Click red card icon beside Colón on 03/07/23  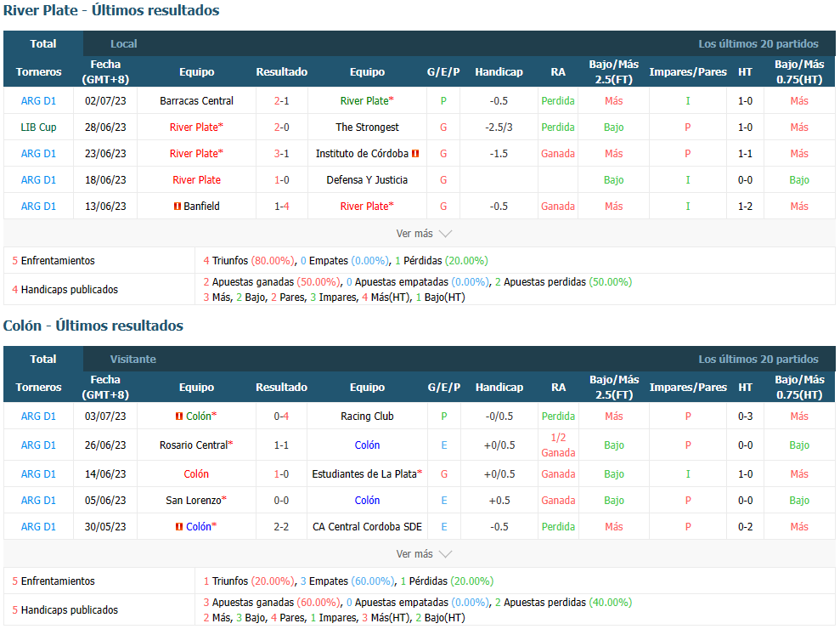tap(179, 416)
